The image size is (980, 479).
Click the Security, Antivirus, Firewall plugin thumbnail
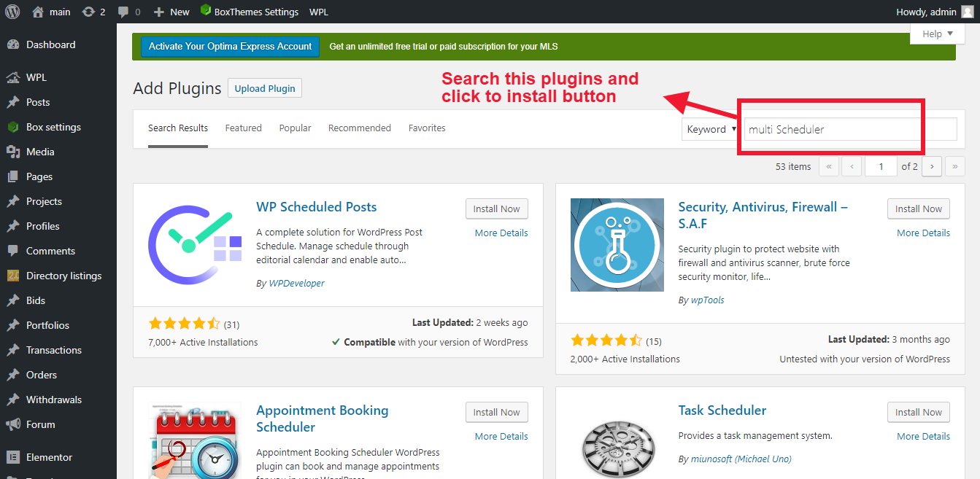(x=617, y=245)
